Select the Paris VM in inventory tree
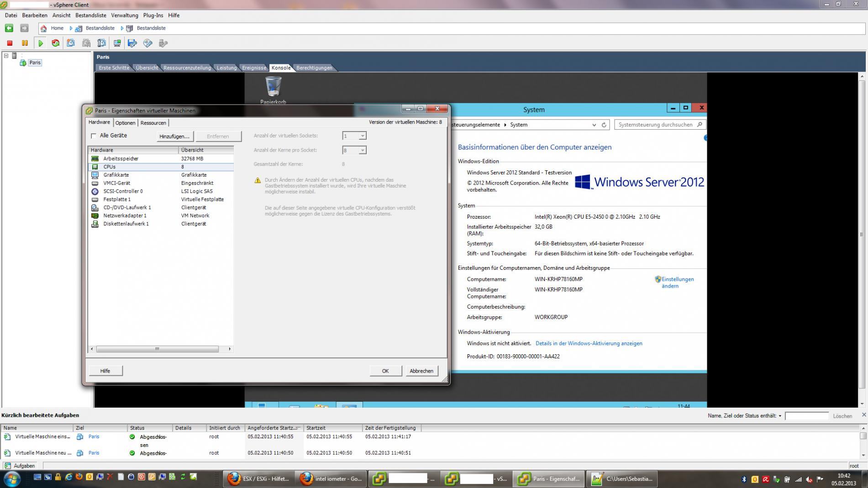868x488 pixels. click(35, 63)
